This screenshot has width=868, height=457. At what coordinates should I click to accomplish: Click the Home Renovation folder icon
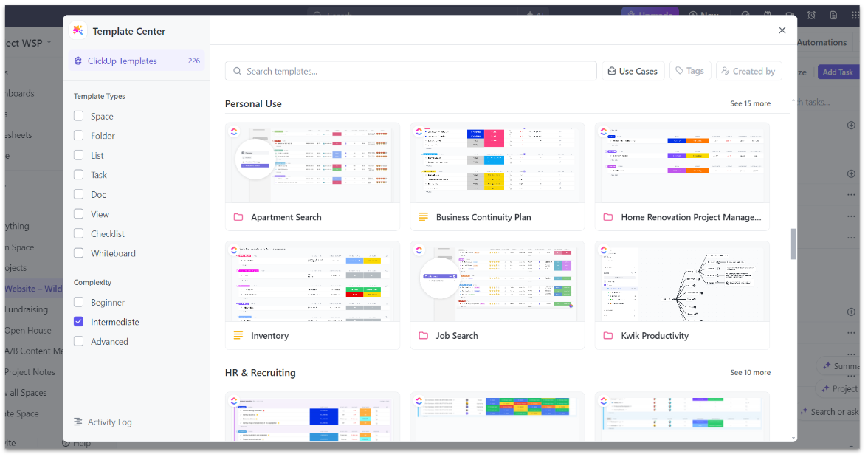coord(608,217)
